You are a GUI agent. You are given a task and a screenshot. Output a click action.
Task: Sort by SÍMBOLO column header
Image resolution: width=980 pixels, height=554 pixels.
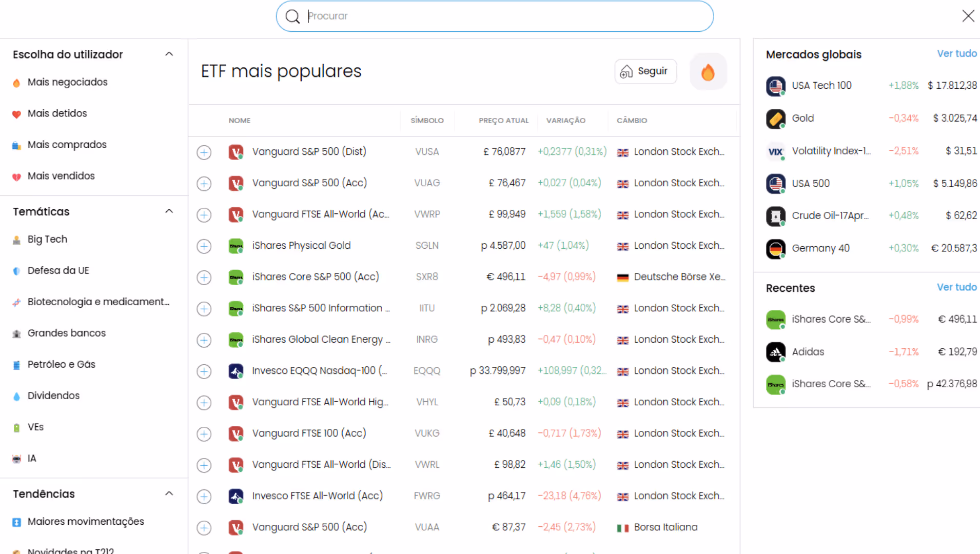coord(427,121)
